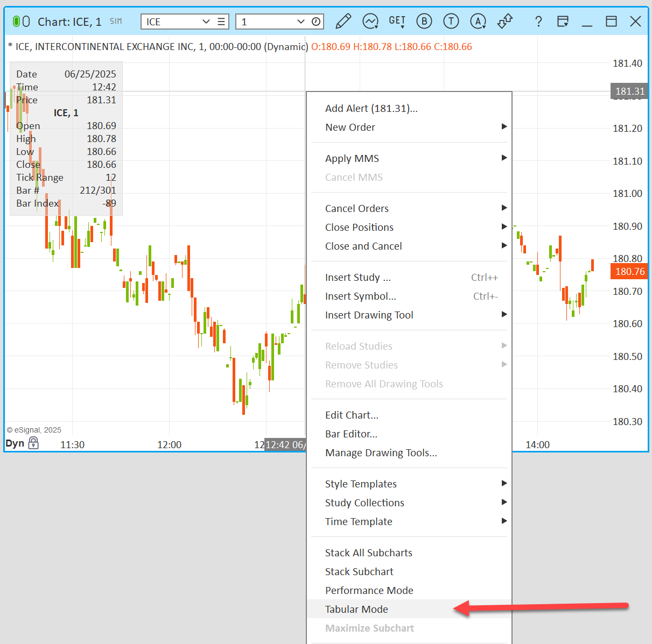Open the symbol list menu icon

pyautogui.click(x=221, y=22)
